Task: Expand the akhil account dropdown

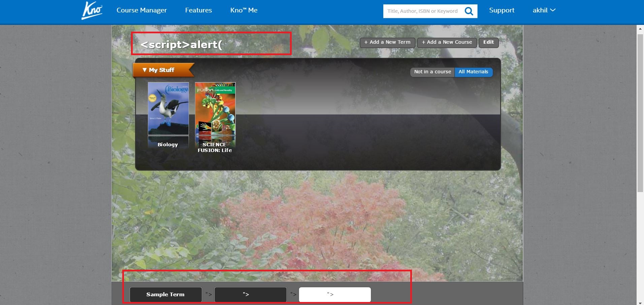Action: pos(544,10)
